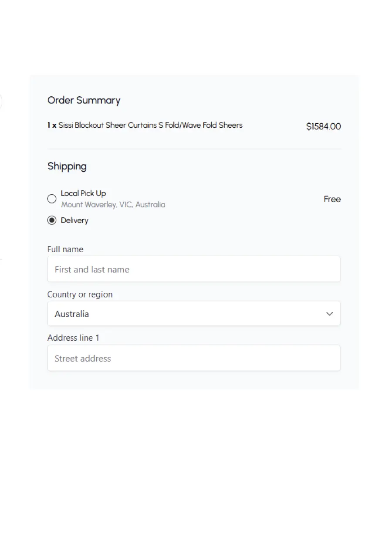Click the Full name input field
This screenshot has height=549, width=392.
point(194,269)
